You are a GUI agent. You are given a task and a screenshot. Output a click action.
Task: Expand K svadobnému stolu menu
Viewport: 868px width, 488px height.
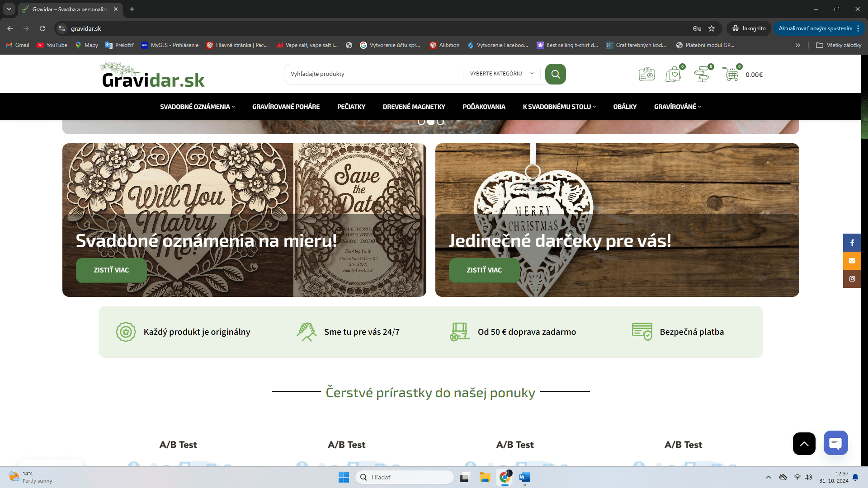tap(560, 107)
